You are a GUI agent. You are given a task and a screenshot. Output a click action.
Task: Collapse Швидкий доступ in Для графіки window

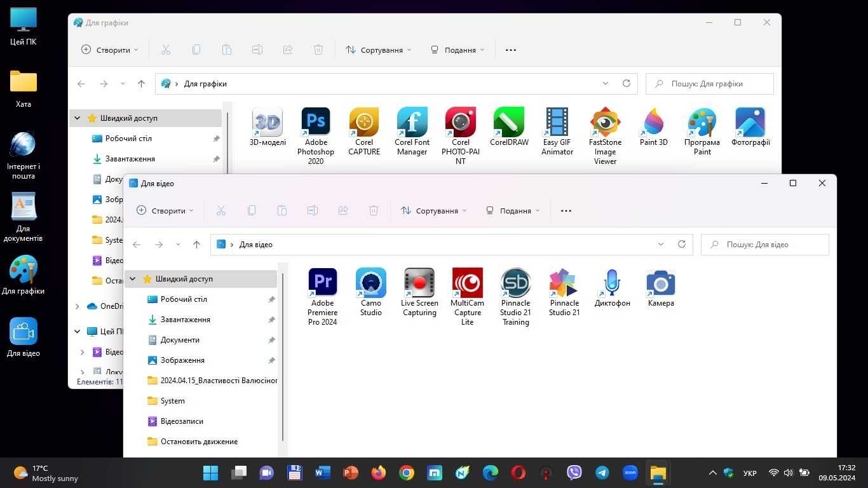tap(78, 118)
